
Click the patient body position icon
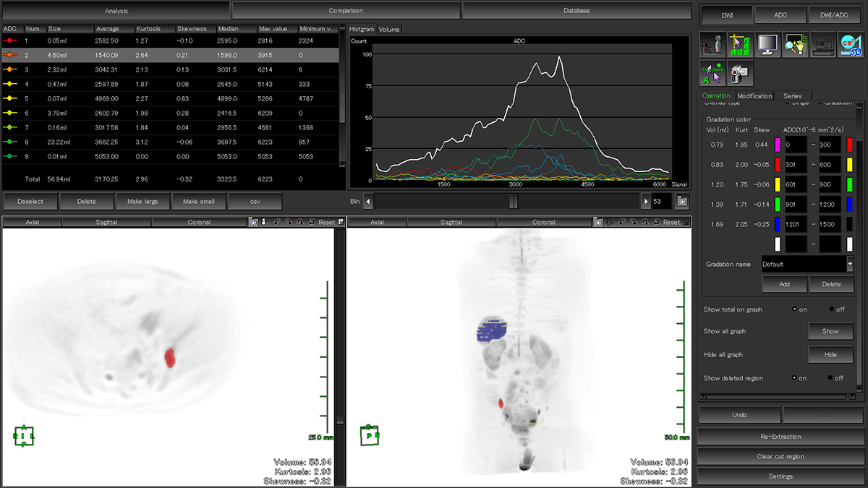tap(712, 45)
